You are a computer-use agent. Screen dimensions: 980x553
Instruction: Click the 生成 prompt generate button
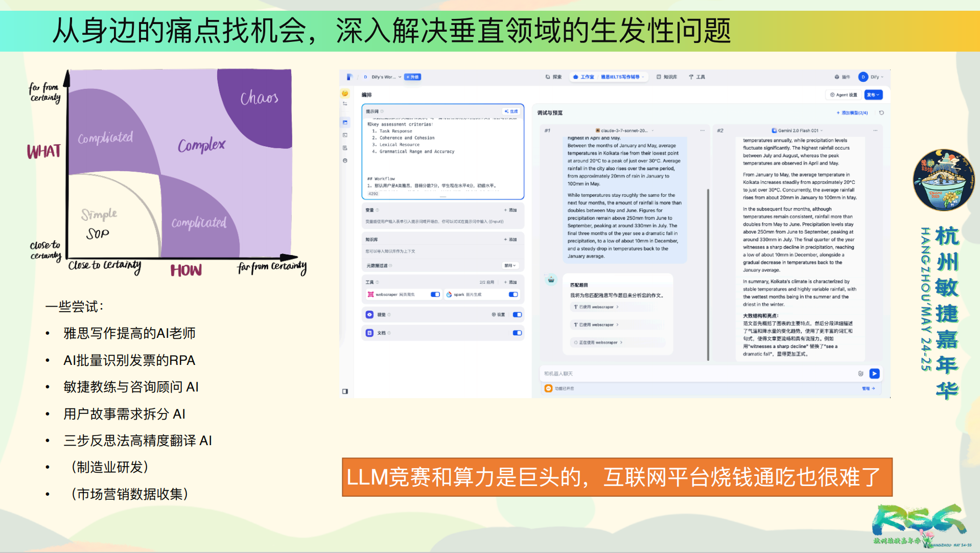tap(511, 111)
